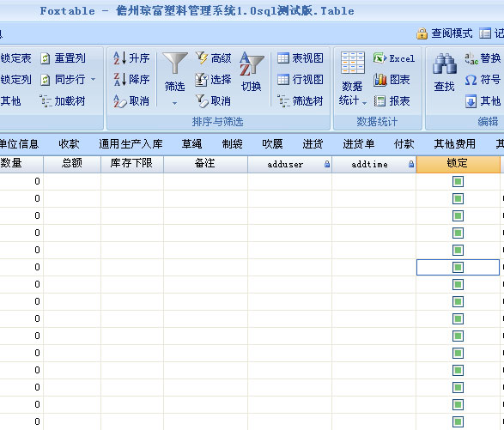
Task: Toggle the 锁定 checkbox in the last visible row
Action: [x=458, y=421]
